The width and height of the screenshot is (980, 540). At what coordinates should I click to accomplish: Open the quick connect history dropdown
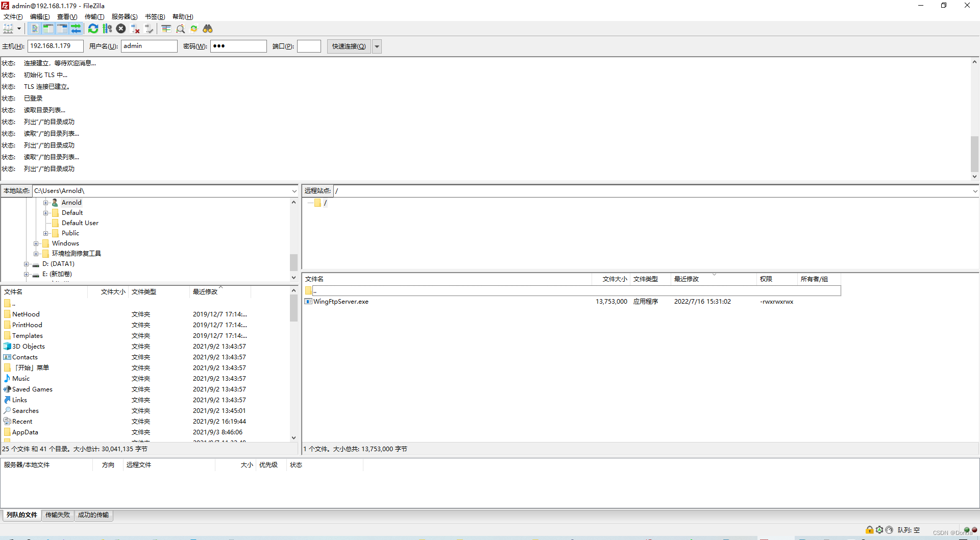377,46
